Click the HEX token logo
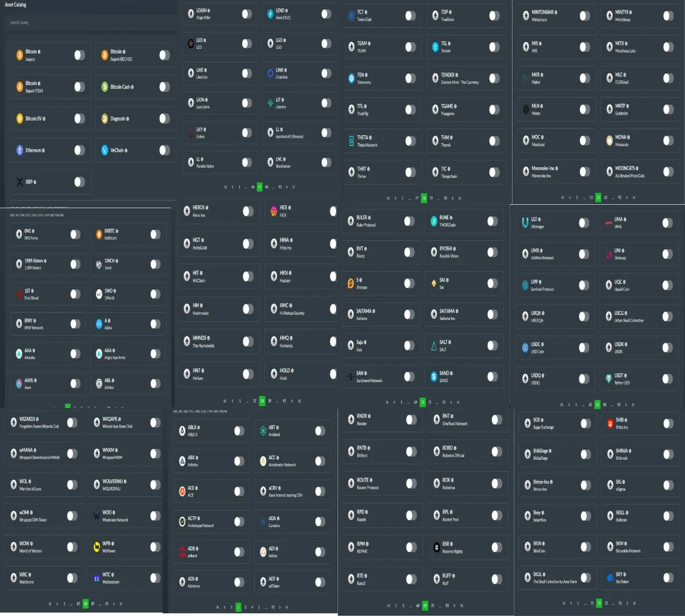The image size is (685, 616). [274, 211]
